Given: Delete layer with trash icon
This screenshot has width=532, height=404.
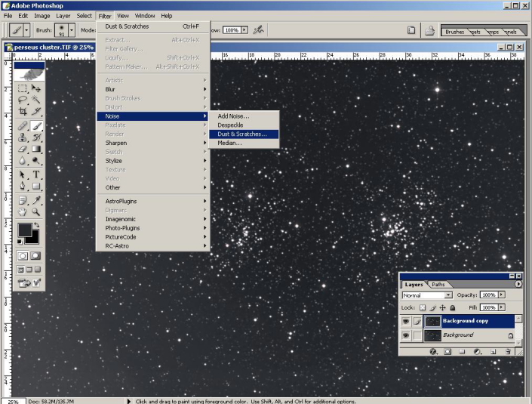Looking at the screenshot, I should [x=508, y=352].
